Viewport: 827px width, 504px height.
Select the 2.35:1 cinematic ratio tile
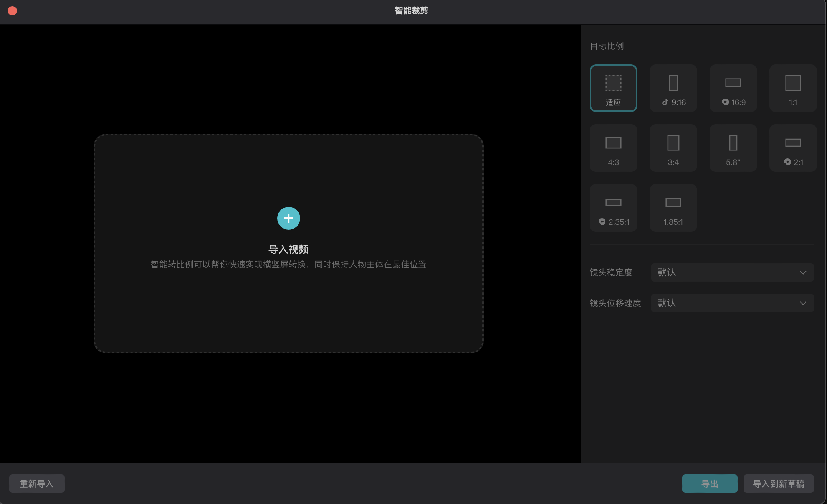[x=613, y=208]
